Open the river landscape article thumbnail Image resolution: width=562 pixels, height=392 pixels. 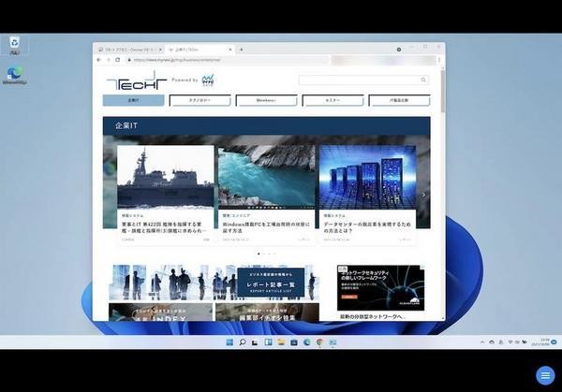coord(266,177)
